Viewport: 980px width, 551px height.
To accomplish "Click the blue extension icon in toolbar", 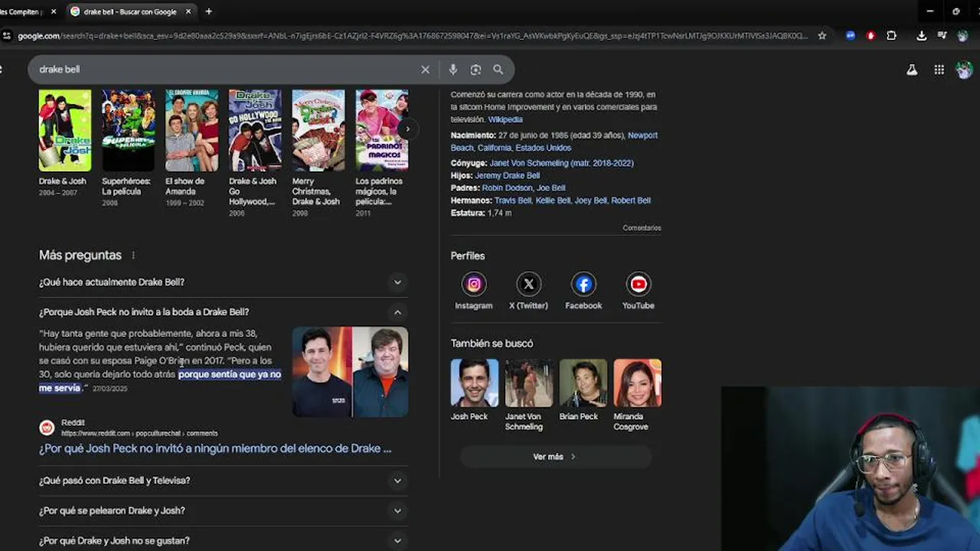I will (851, 35).
